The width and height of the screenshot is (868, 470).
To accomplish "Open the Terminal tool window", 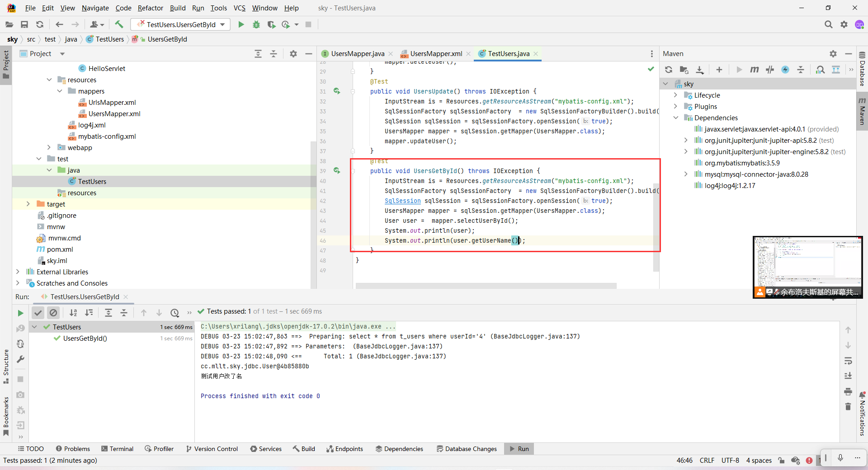I will pyautogui.click(x=117, y=449).
